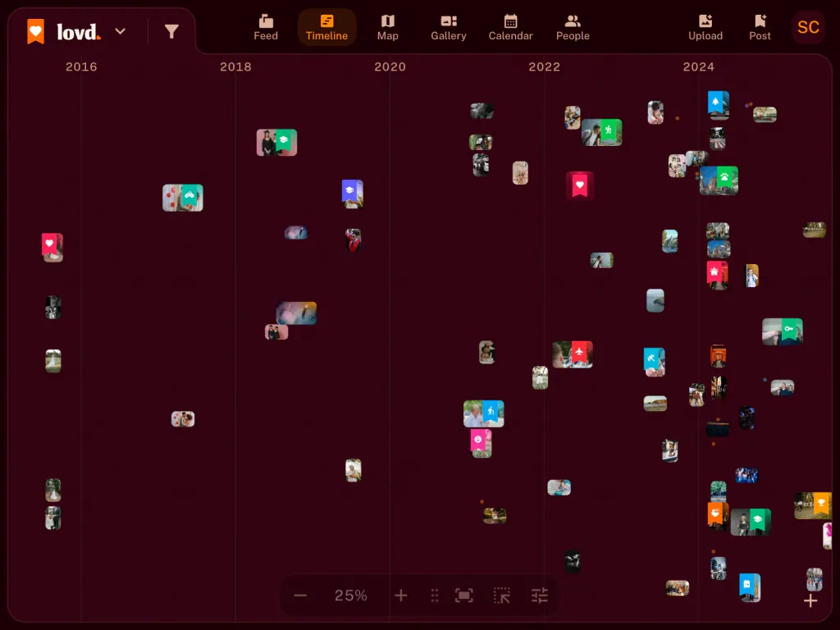Viewport: 840px width, 630px height.
Task: Go to the Gallery tab
Action: [449, 28]
